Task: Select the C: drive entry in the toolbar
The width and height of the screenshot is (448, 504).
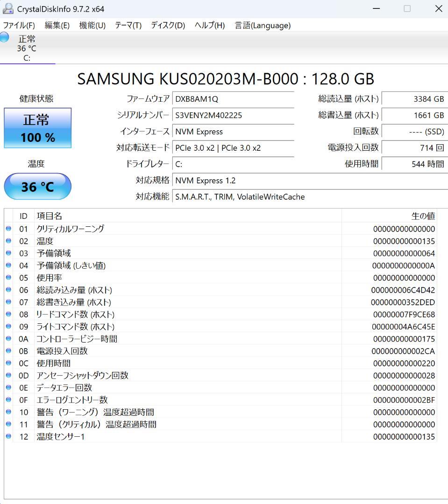Action: click(x=27, y=48)
